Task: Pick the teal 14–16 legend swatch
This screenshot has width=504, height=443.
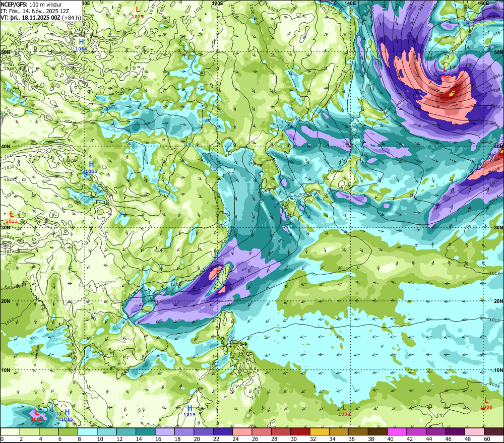Action: [x=146, y=431]
